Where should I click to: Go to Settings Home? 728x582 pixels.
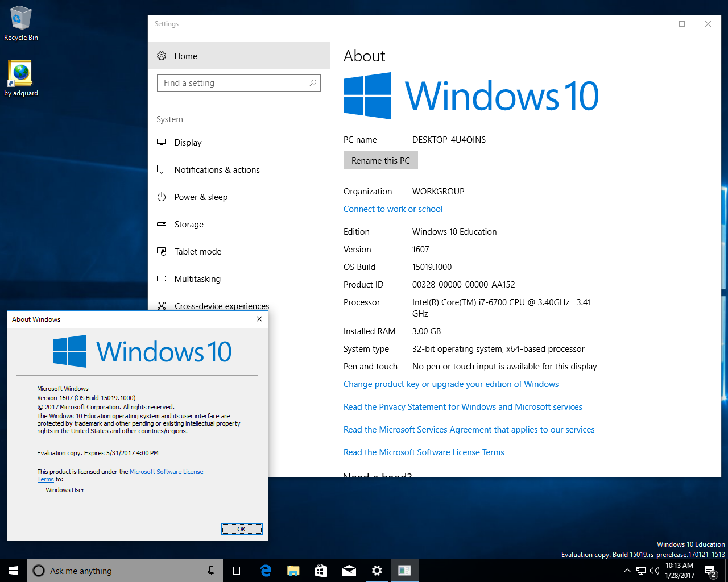coord(239,56)
